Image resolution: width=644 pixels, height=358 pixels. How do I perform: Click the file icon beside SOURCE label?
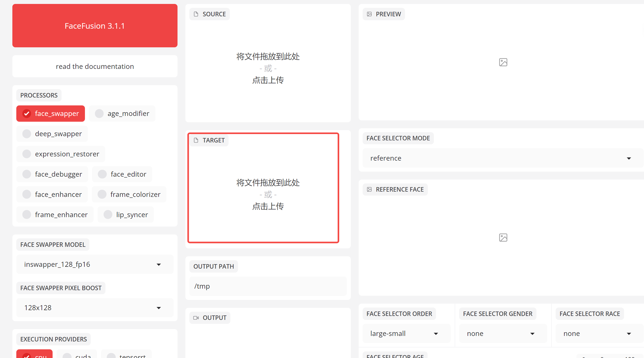(196, 14)
